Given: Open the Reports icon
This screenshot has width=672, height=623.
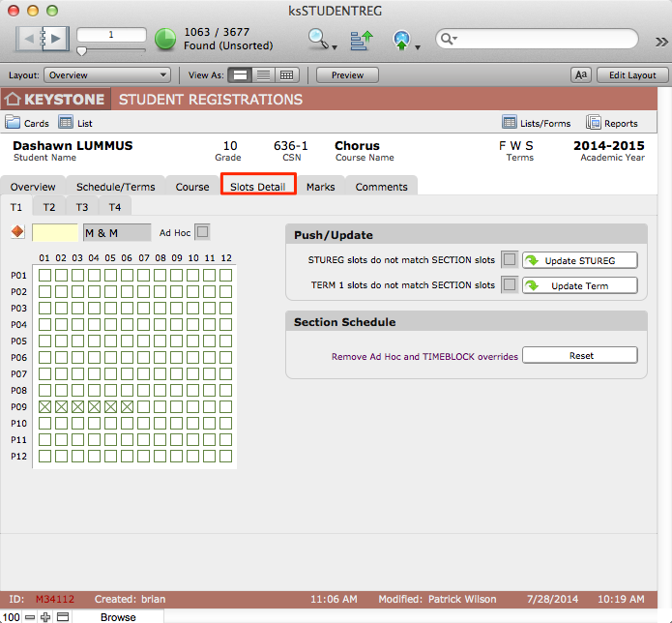Looking at the screenshot, I should pyautogui.click(x=593, y=123).
